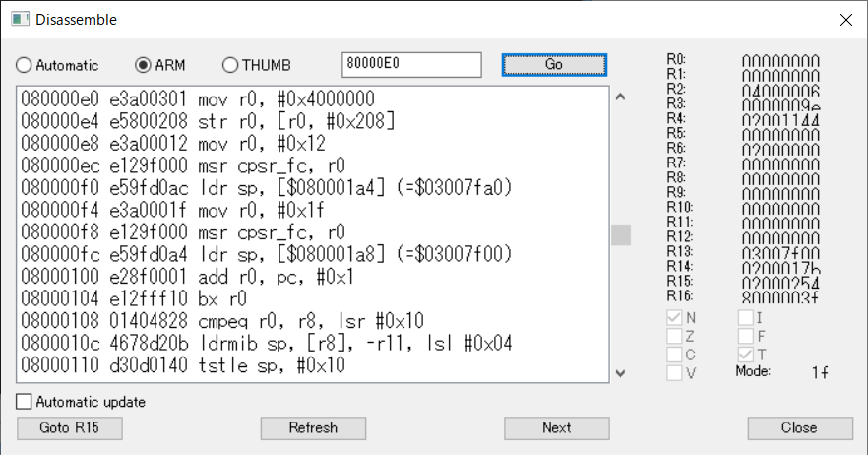Toggle the Z flag checkbox
This screenshot has height=455, width=868.
674,336
